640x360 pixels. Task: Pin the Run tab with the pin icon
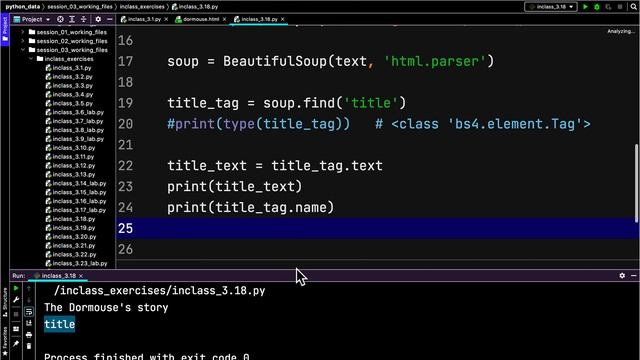coord(16,344)
